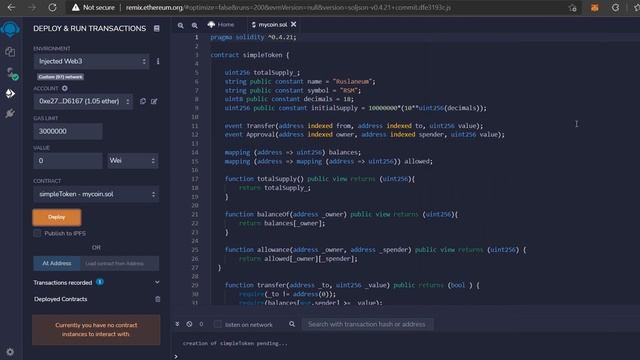Click the pending transactions counter 0

(x=201, y=324)
